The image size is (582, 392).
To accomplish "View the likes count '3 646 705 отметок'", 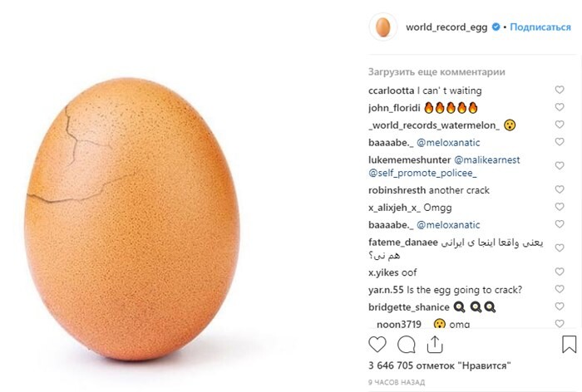I will (x=440, y=365).
